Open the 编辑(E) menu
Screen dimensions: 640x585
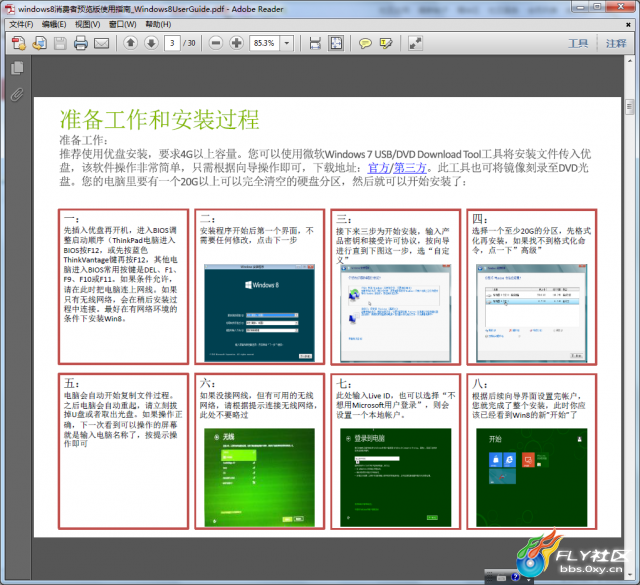pos(54,24)
